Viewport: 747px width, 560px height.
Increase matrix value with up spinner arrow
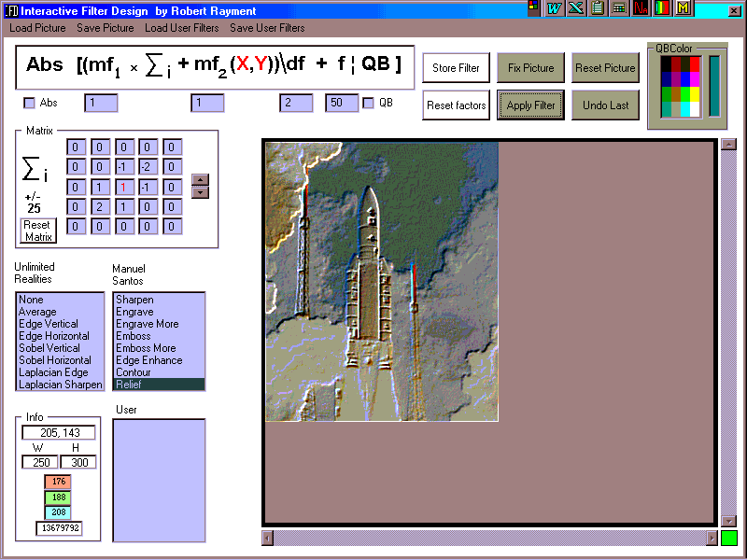[200, 179]
